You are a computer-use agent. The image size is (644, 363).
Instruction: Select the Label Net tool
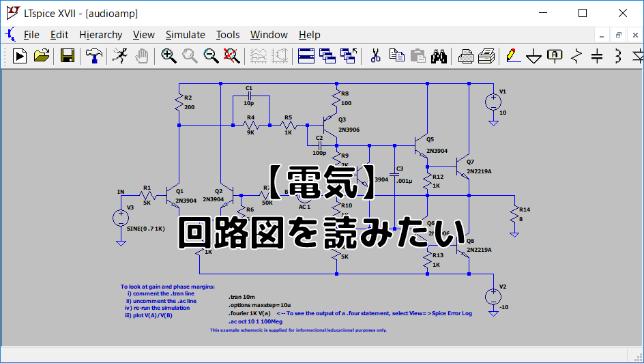555,56
